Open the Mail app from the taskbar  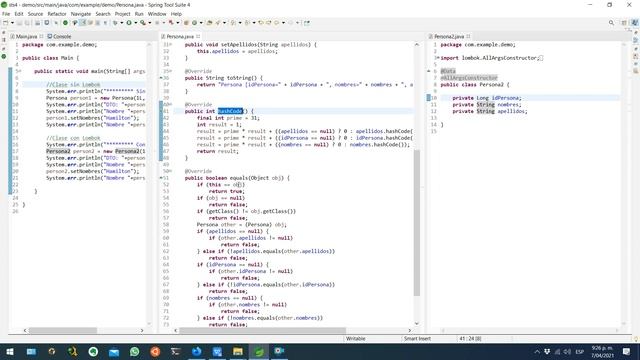pyautogui.click(x=114, y=351)
